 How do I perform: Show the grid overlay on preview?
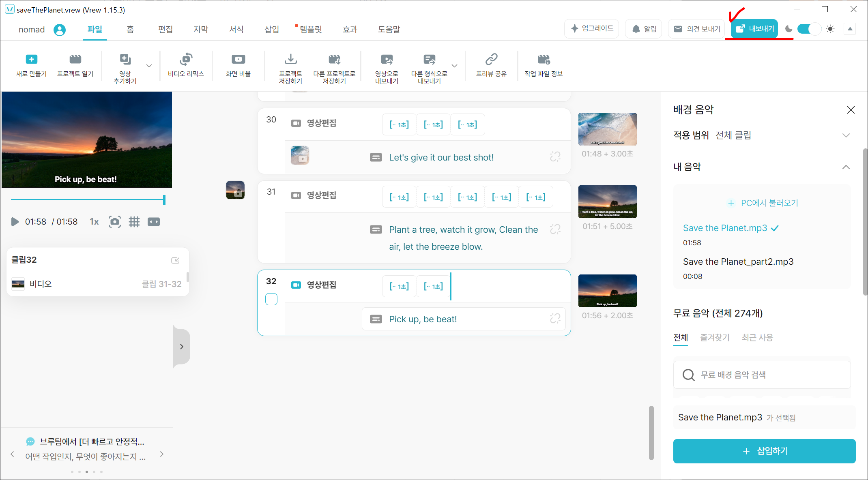pos(134,222)
